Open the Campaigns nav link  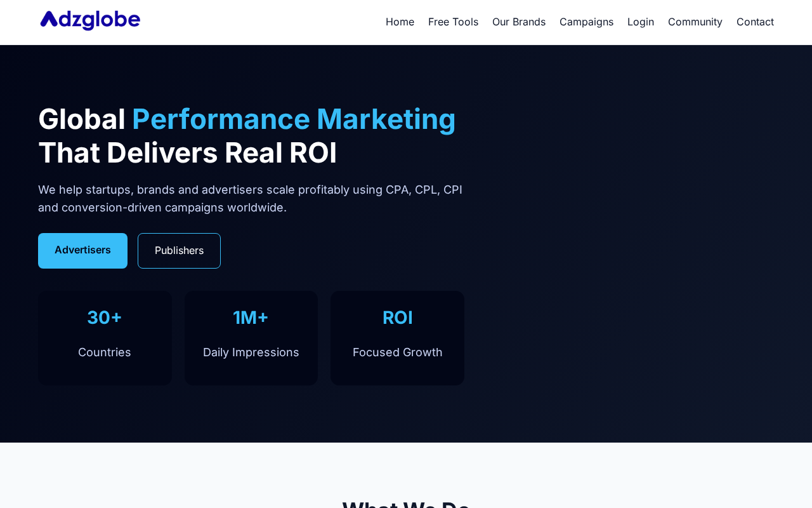pyautogui.click(x=586, y=22)
